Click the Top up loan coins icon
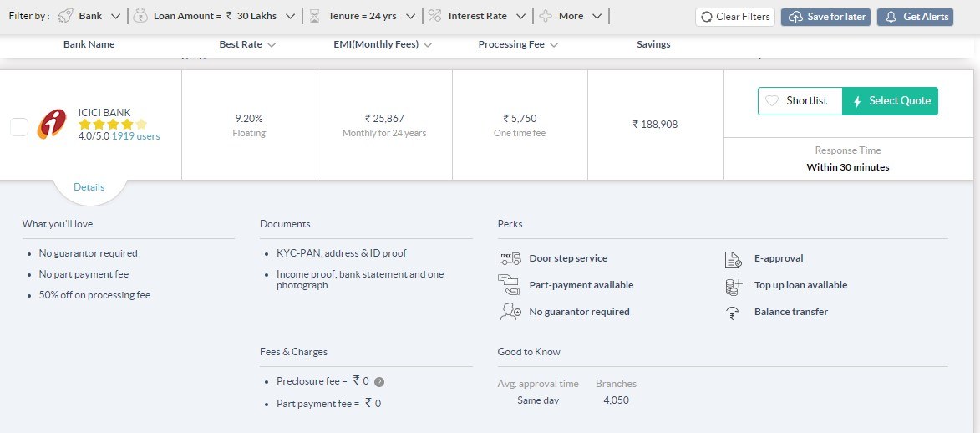The width and height of the screenshot is (980, 433). 734,286
